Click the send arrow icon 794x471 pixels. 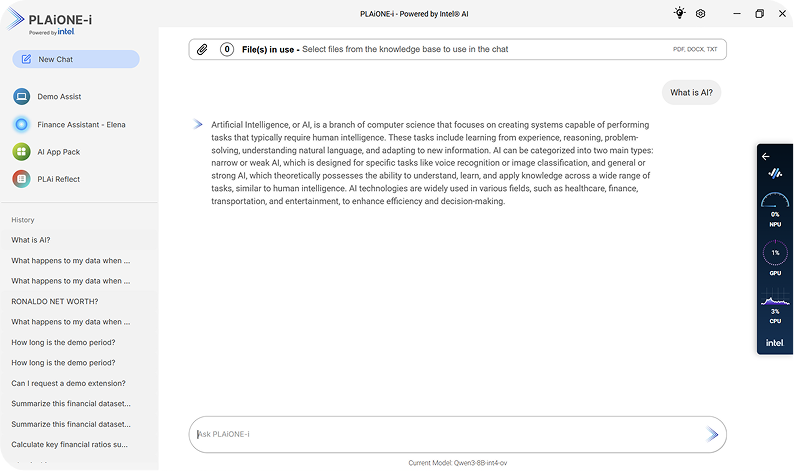click(x=712, y=434)
